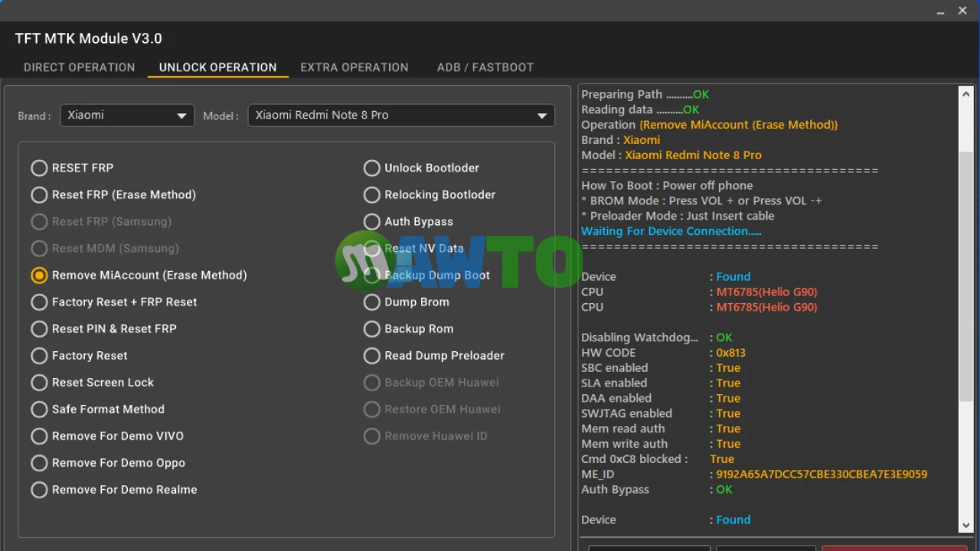
Task: Choose the Unlock Bootloder option
Action: (421, 168)
